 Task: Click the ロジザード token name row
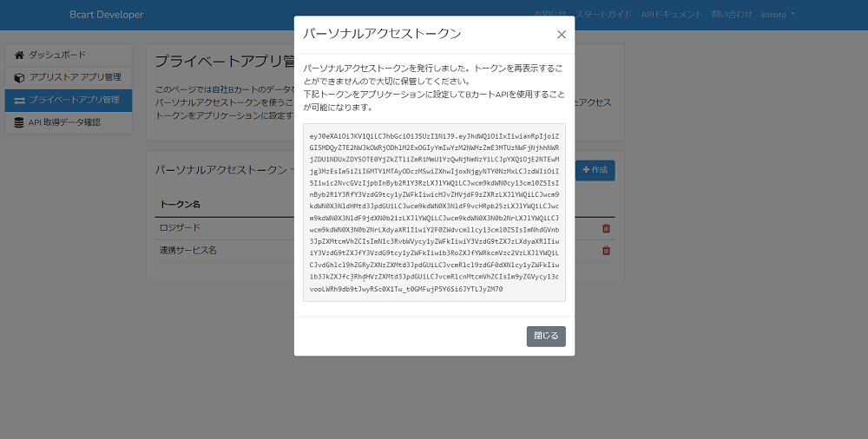[x=385, y=228]
